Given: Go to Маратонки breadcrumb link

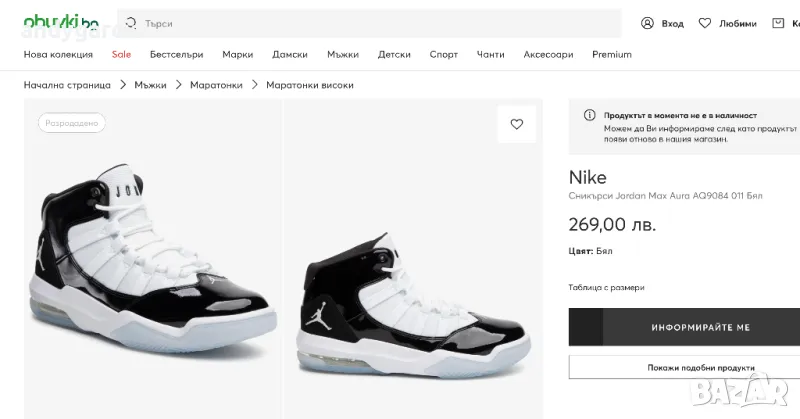Looking at the screenshot, I should 216,85.
